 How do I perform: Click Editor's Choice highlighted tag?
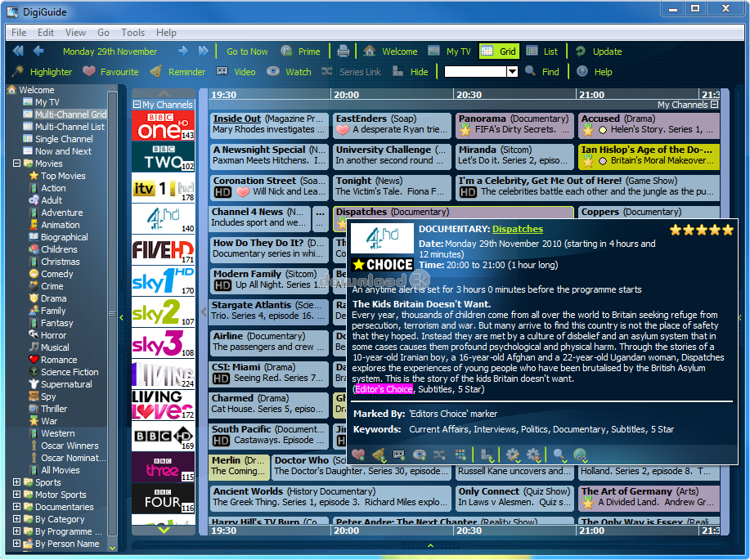pyautogui.click(x=384, y=389)
